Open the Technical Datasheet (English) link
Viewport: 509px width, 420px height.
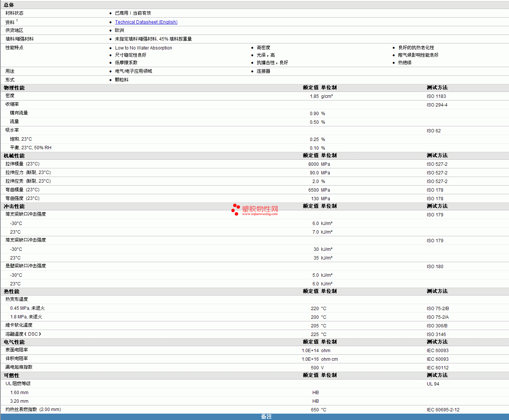(x=146, y=22)
